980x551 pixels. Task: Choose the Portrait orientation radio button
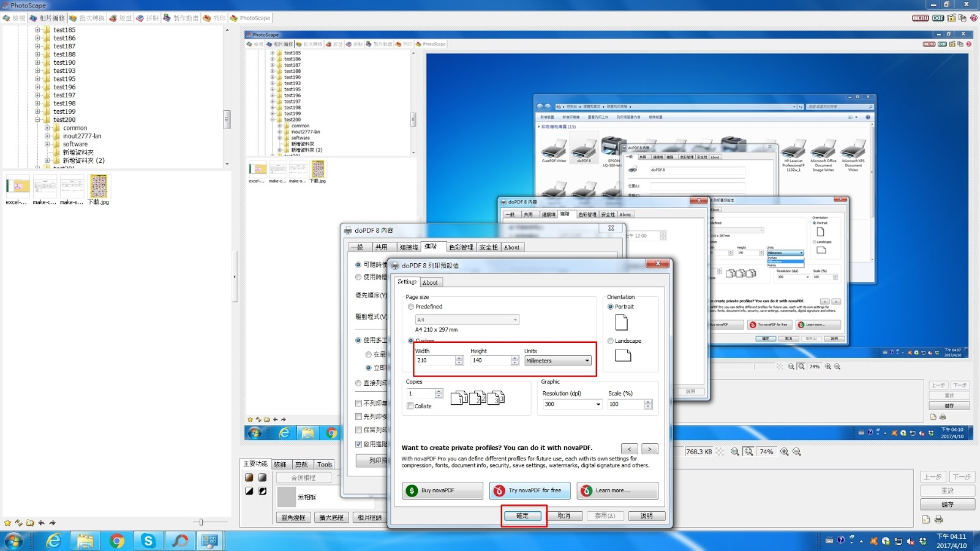(611, 307)
